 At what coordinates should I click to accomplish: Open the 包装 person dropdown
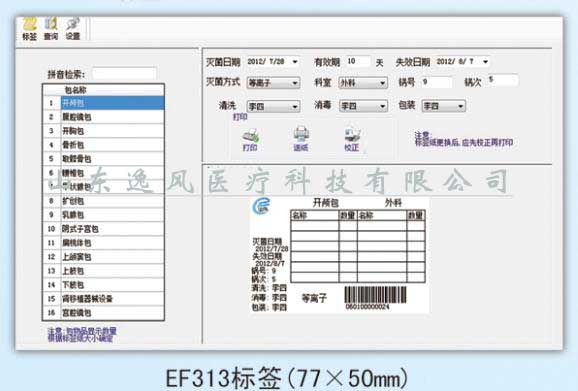[443, 107]
